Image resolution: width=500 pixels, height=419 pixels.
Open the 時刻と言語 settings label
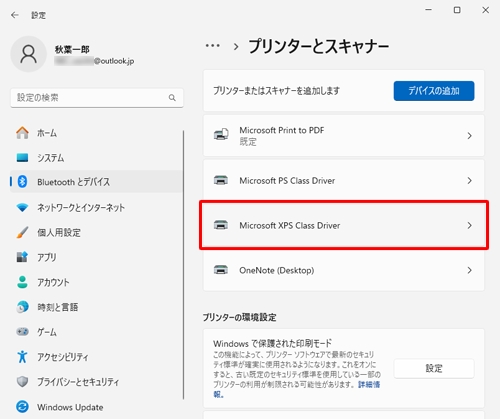point(57,307)
